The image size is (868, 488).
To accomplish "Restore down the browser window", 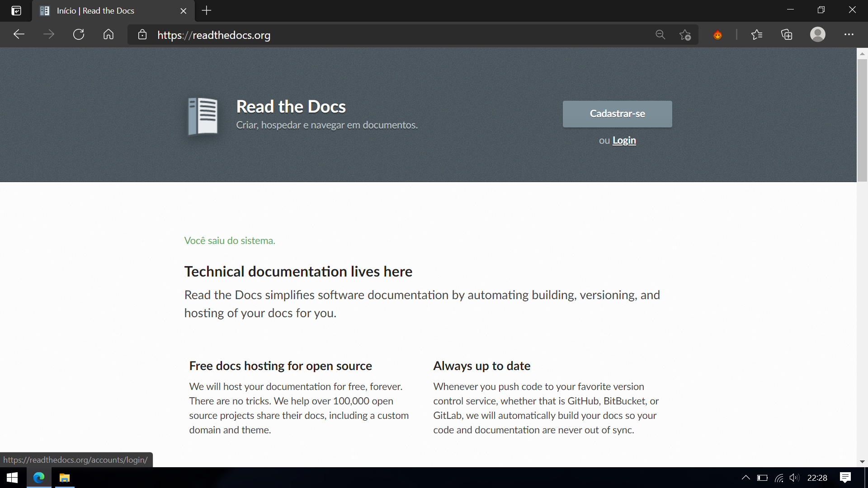I will pos(821,10).
